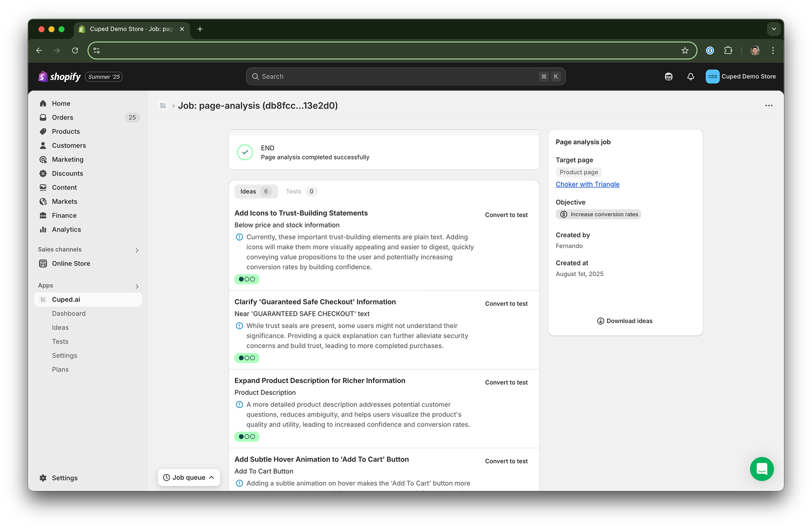Convert the Add Icons idea to test
Viewport: 812px width, 528px height.
tap(506, 215)
